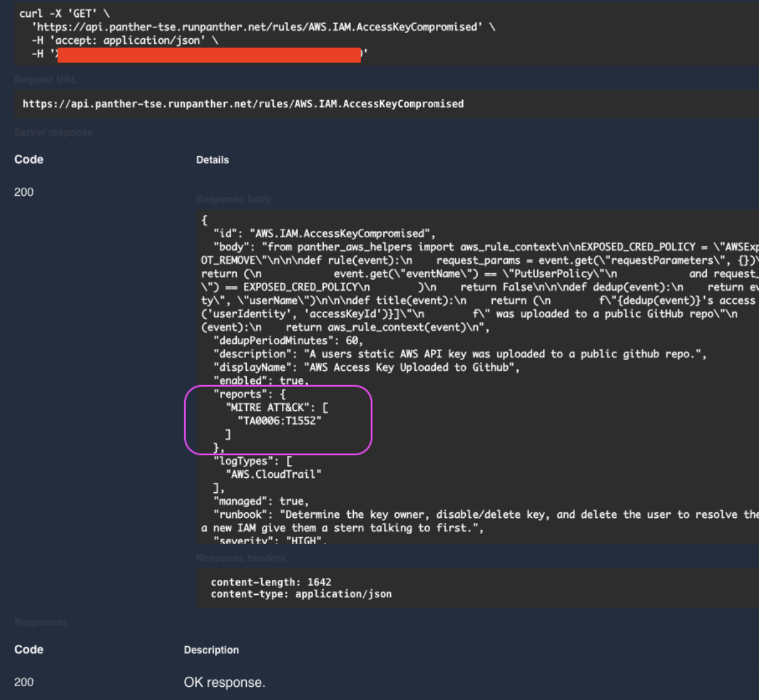This screenshot has width=759, height=700.
Task: Click the content-length: 1642 header
Action: pos(271,582)
